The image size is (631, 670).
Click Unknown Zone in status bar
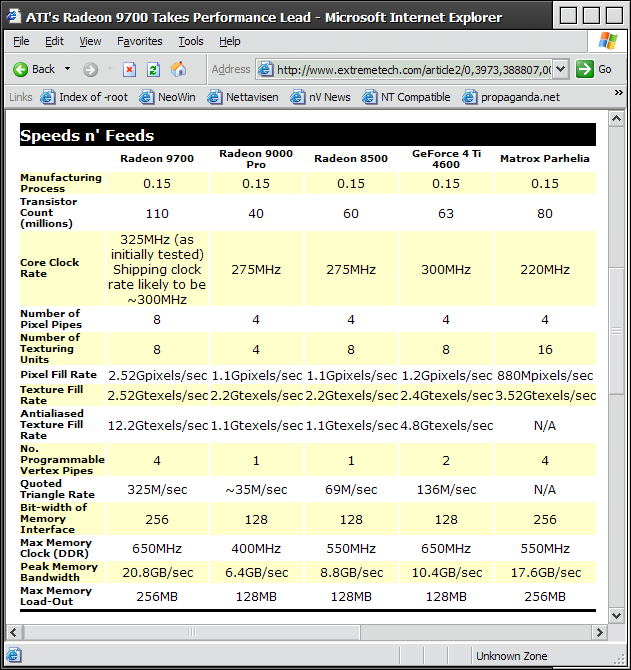coord(511,656)
